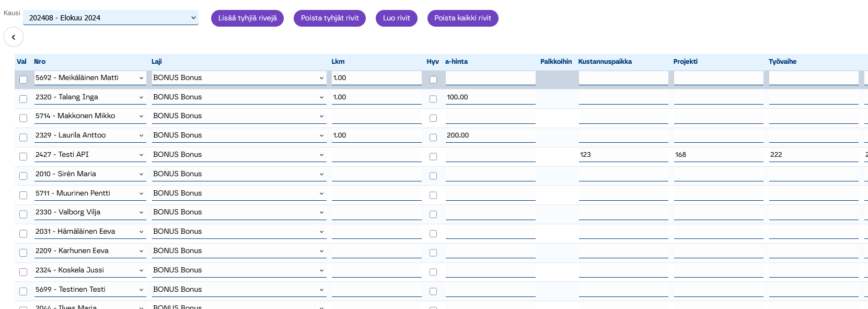Tick the Val checkbox for Meikäläinen Matti
Viewport: 868px width, 309px height.
[23, 79]
